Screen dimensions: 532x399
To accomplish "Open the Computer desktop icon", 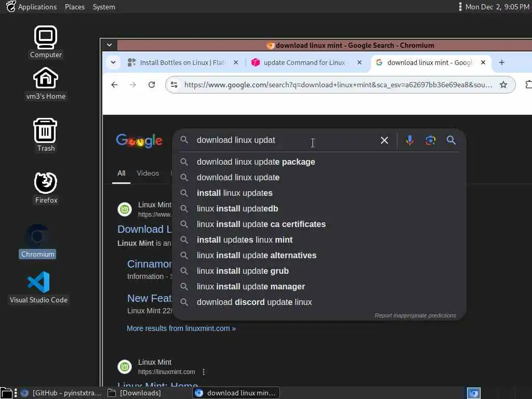I will click(x=46, y=42).
